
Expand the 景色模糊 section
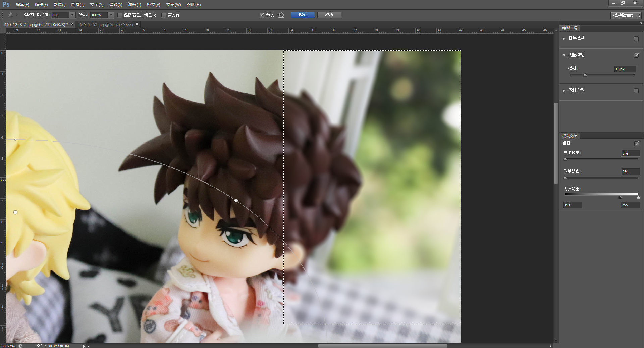point(564,39)
